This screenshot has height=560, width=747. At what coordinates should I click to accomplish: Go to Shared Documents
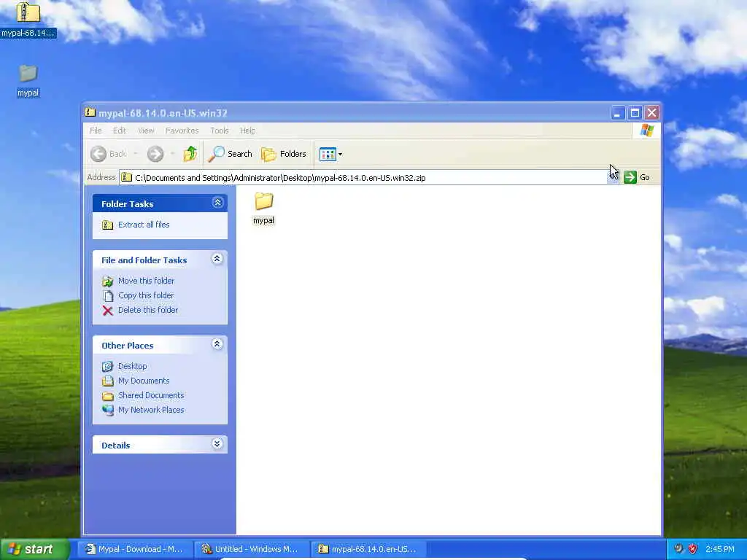pos(151,395)
